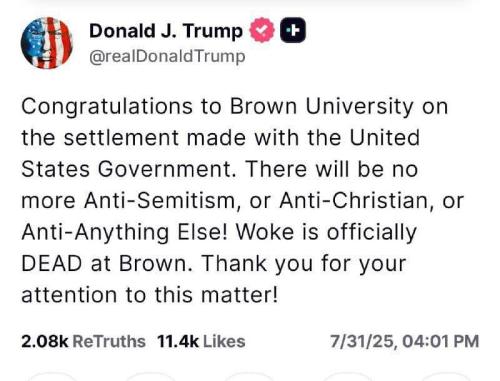Click the red verified checkmark badge
This screenshot has height=381, width=500.
pyautogui.click(x=262, y=30)
